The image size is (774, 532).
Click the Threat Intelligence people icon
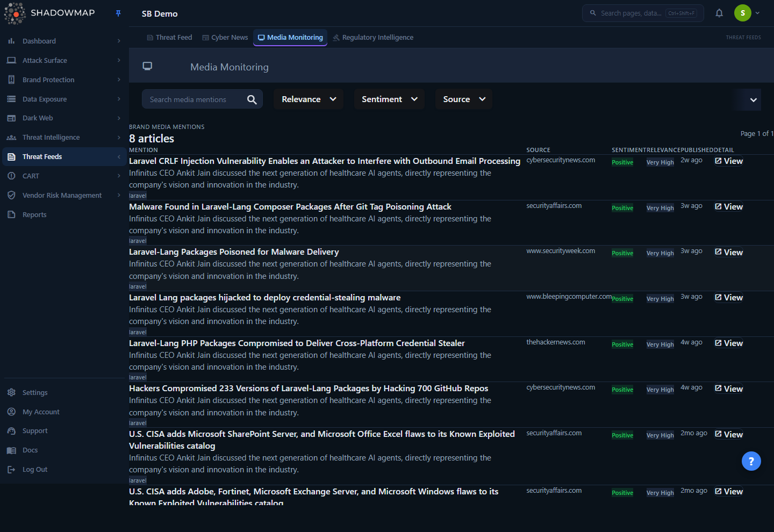click(x=11, y=138)
